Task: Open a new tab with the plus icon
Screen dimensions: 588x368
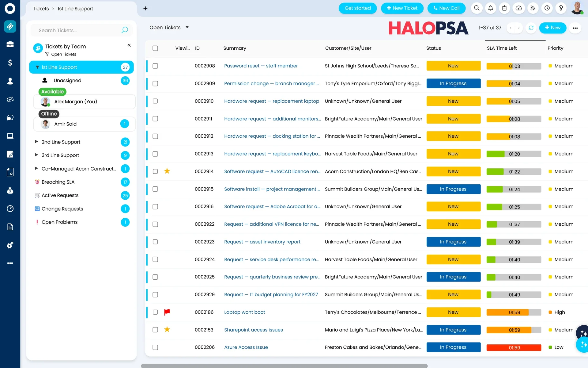Action: (x=145, y=9)
